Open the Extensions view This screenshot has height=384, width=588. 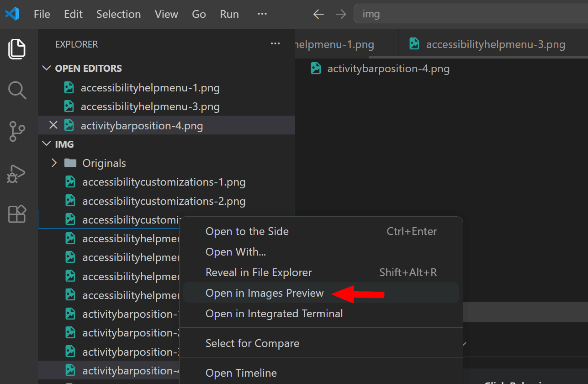[17, 214]
